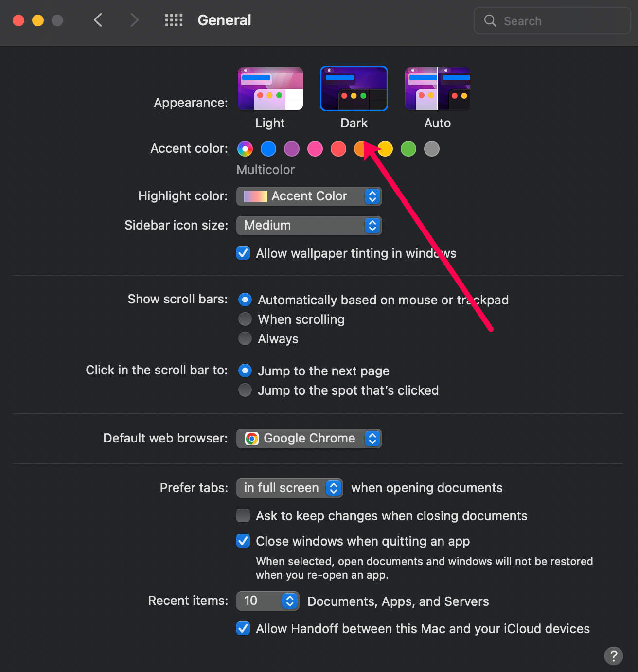This screenshot has width=638, height=672.
Task: Pick the Multicolor accent color circle
Action: coord(245,149)
